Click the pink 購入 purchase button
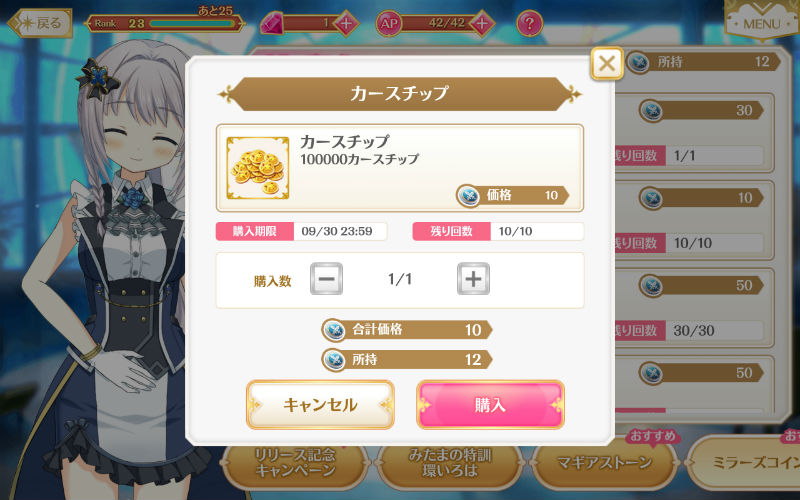The image size is (800, 500). (x=490, y=405)
